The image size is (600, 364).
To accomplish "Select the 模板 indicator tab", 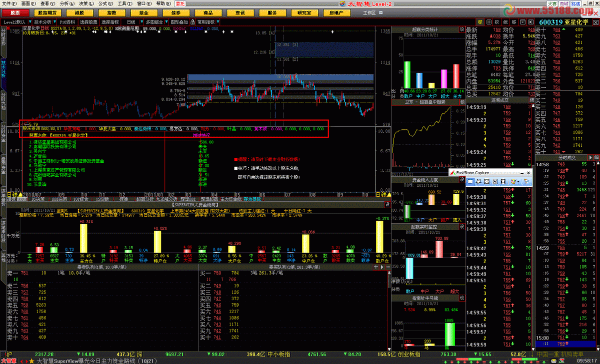I will point(21,198).
